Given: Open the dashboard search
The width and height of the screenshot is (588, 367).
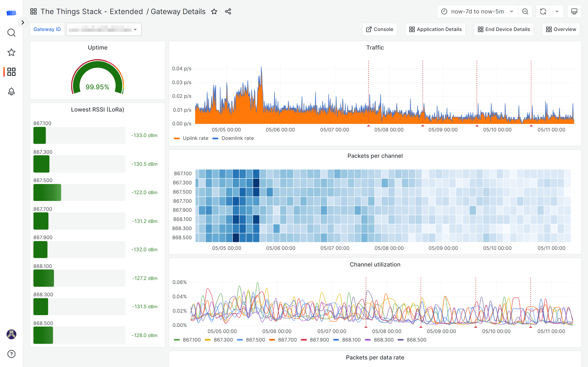Looking at the screenshot, I should [x=11, y=32].
